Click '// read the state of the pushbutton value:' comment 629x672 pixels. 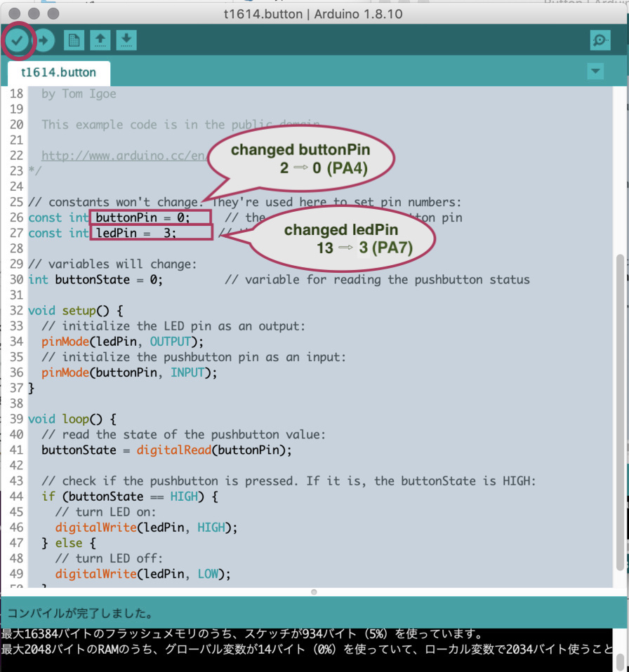pos(183,435)
